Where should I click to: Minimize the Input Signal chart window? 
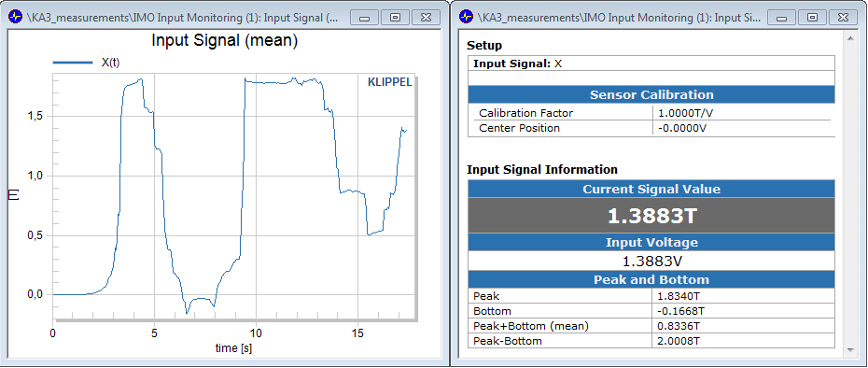[365, 18]
